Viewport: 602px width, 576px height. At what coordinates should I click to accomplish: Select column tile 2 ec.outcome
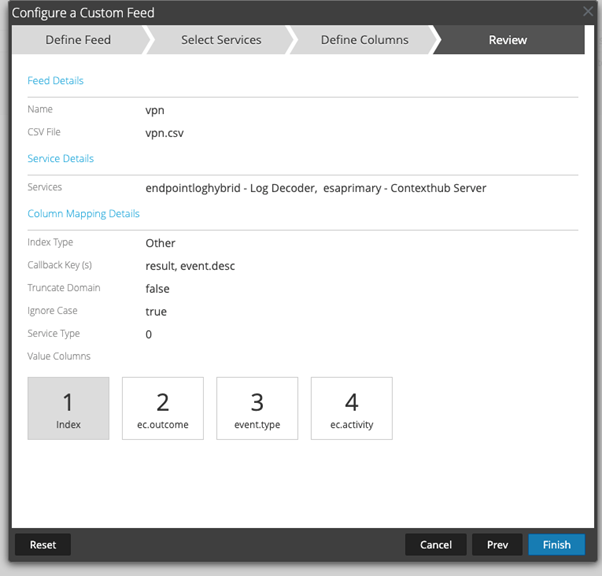(x=163, y=408)
